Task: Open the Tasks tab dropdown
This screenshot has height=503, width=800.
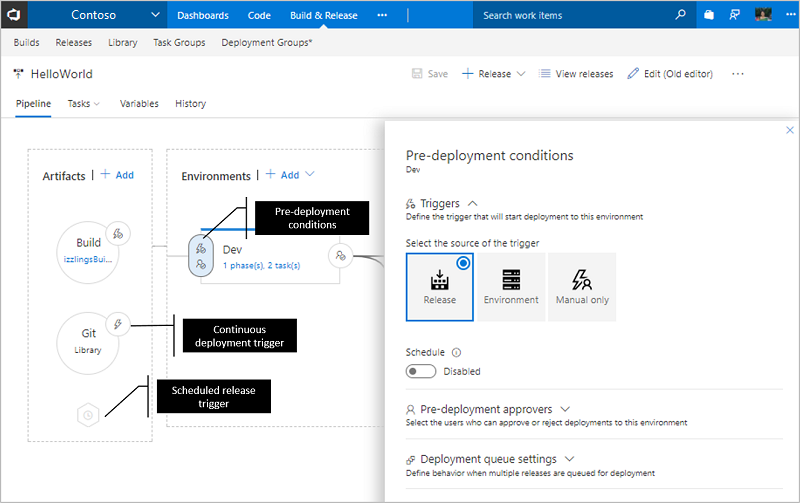Action: coord(84,104)
